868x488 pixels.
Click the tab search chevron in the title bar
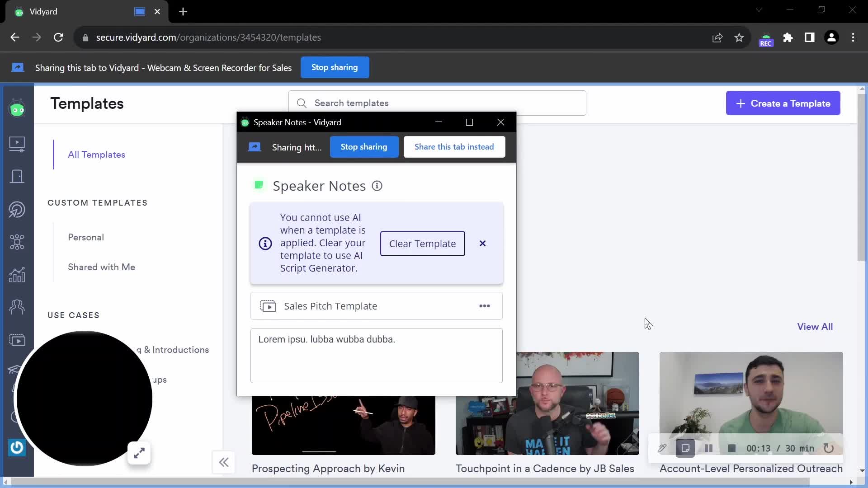pos(759,10)
